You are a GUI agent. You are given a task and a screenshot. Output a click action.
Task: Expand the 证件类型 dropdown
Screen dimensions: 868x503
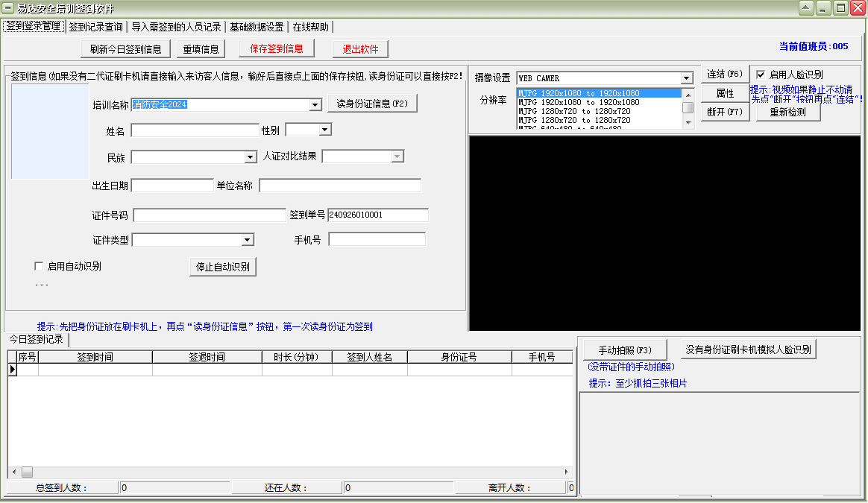[x=248, y=240]
